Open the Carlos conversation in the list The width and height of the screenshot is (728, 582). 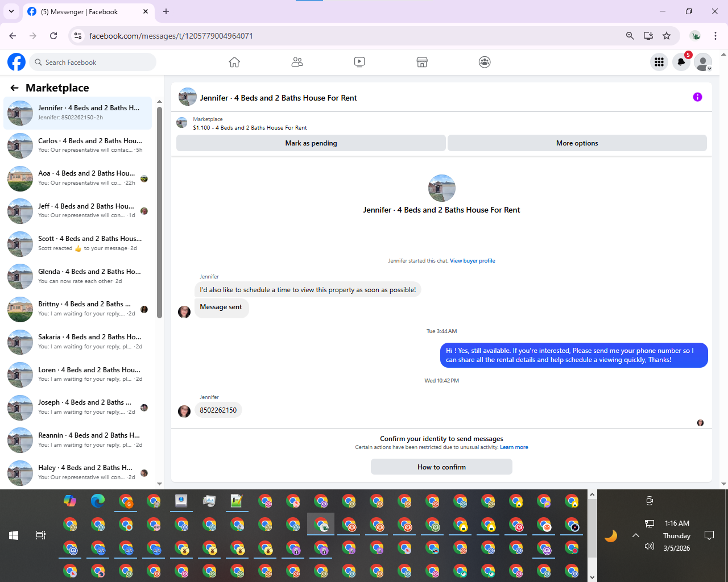click(78, 145)
